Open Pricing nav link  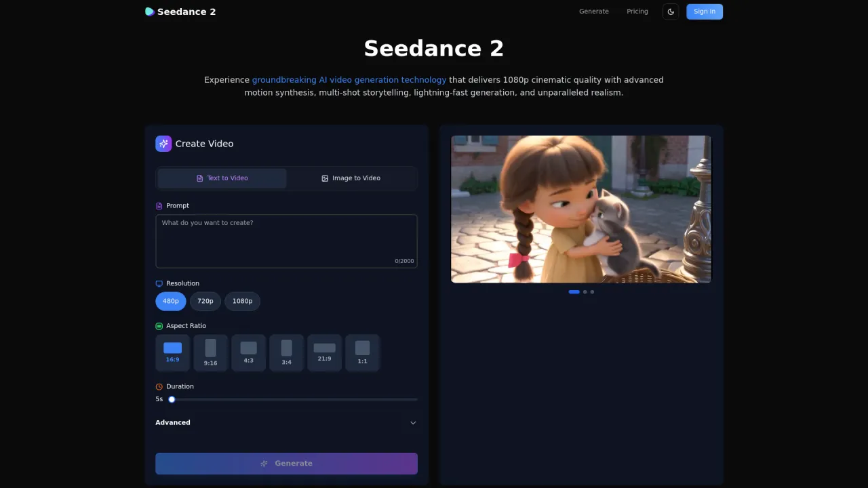(x=637, y=12)
